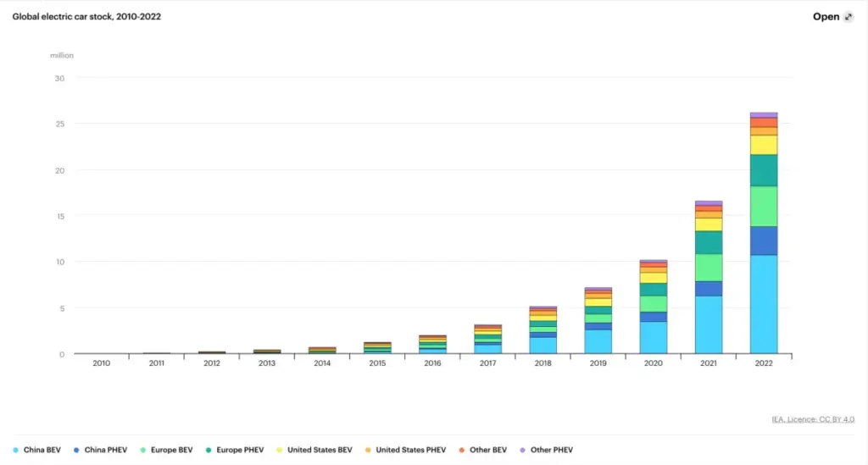Screen dimensions: 868x465
Task: Click Europe BEV segment of 2022 bar
Action: point(764,206)
